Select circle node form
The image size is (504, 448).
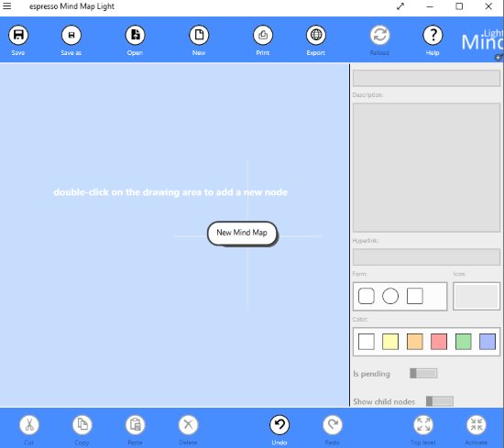[390, 296]
